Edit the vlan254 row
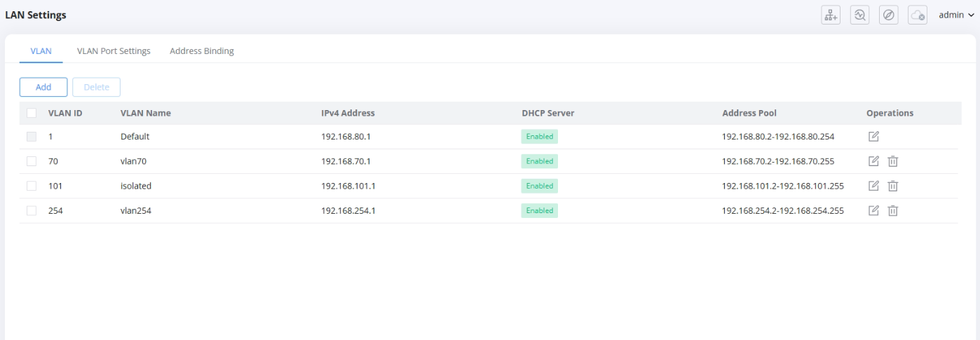The height and width of the screenshot is (340, 980). point(873,210)
